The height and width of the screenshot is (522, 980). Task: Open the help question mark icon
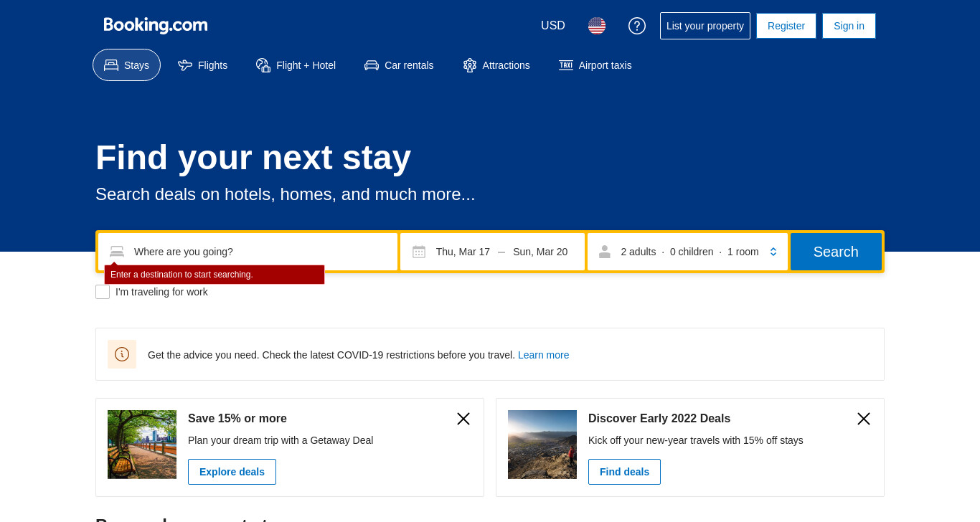pos(637,26)
